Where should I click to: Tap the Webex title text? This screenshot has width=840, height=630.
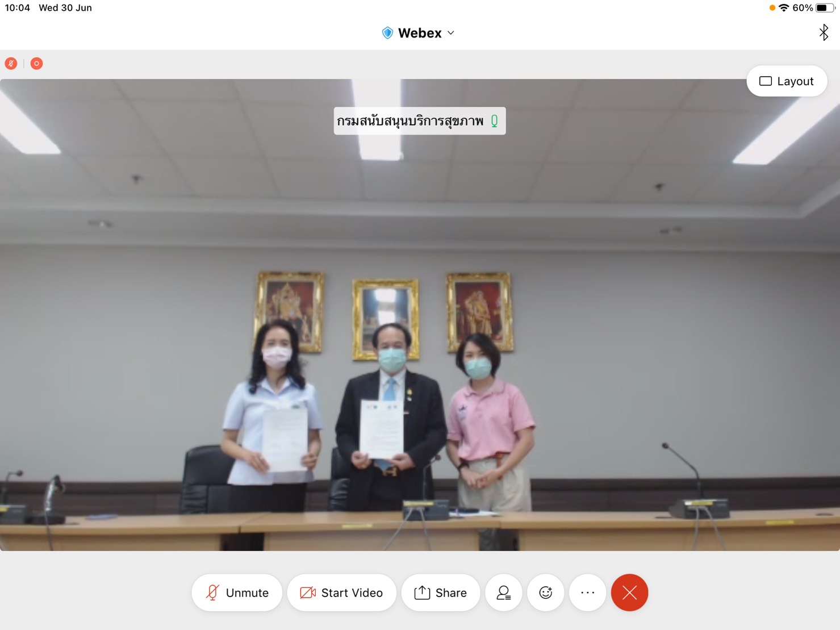click(x=420, y=33)
